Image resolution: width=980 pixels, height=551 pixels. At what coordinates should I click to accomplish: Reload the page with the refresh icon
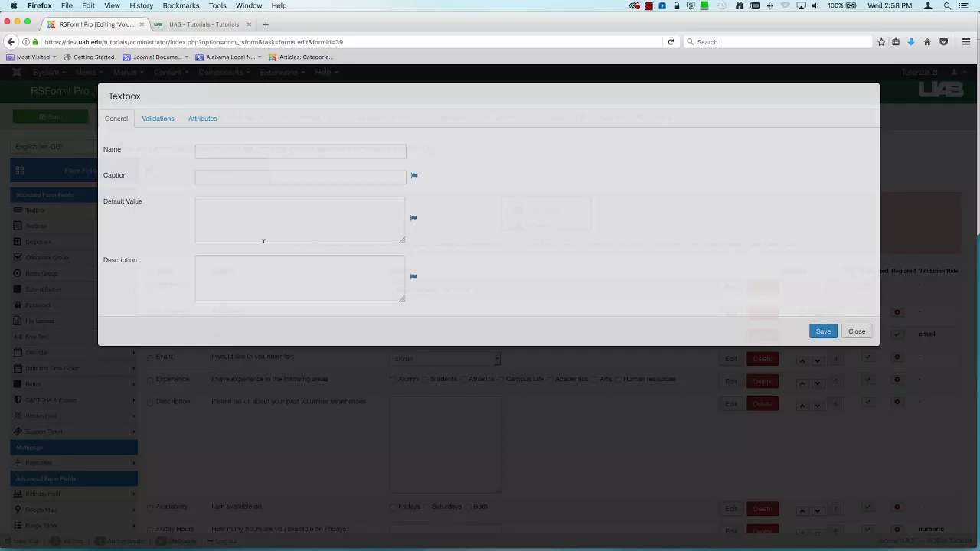click(x=671, y=42)
